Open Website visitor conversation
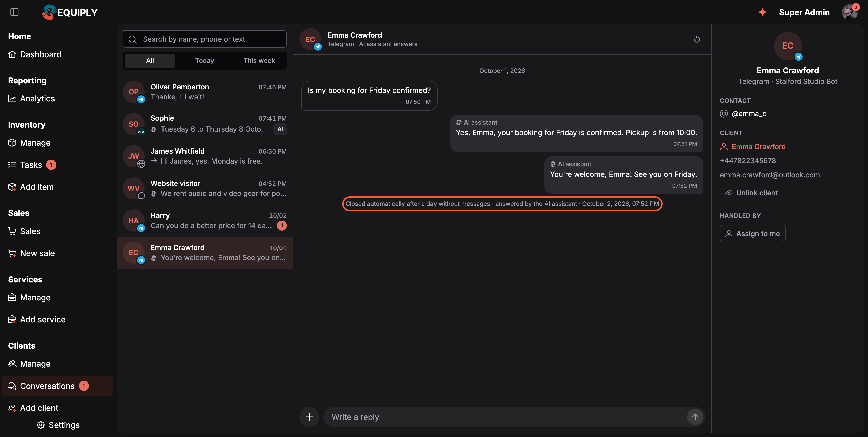This screenshot has width=868, height=437. 204,188
